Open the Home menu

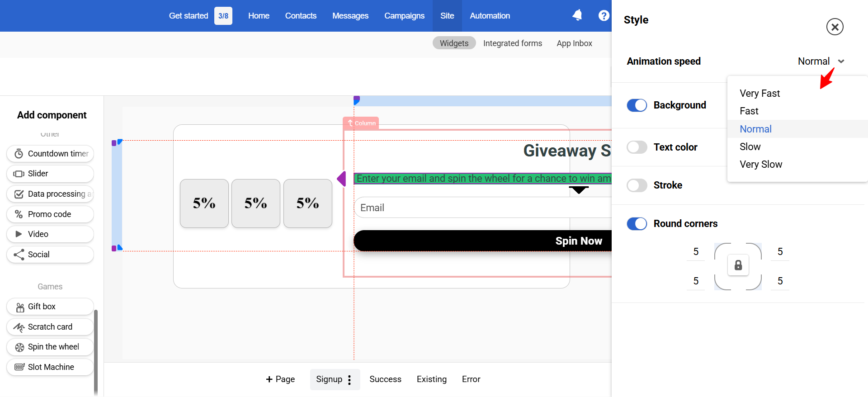click(x=259, y=16)
